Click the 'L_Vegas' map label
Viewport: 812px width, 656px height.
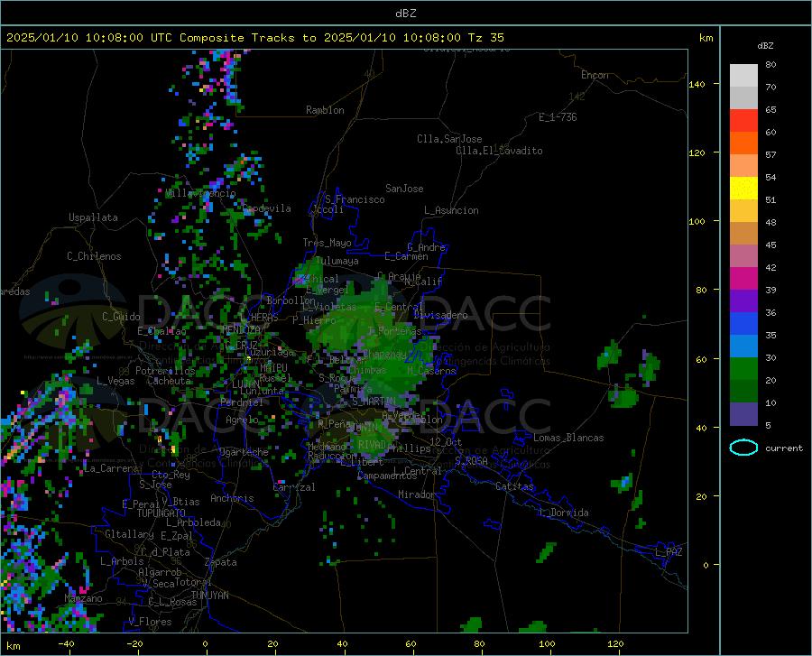(115, 381)
